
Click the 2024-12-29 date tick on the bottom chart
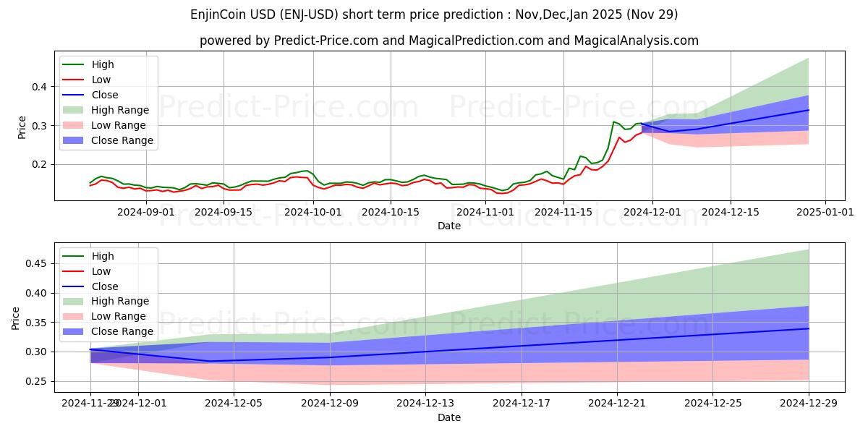coord(809,404)
